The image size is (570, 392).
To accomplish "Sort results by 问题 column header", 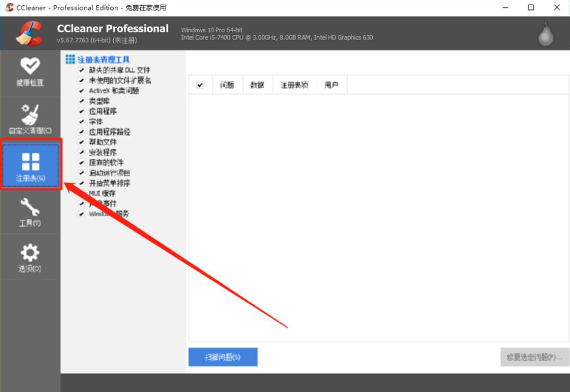I will [227, 85].
